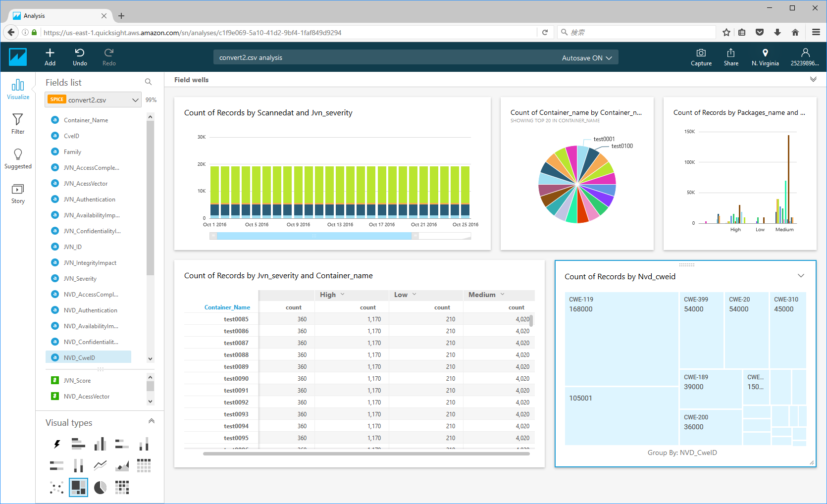Open the Story panel
The image size is (827, 504).
18,193
